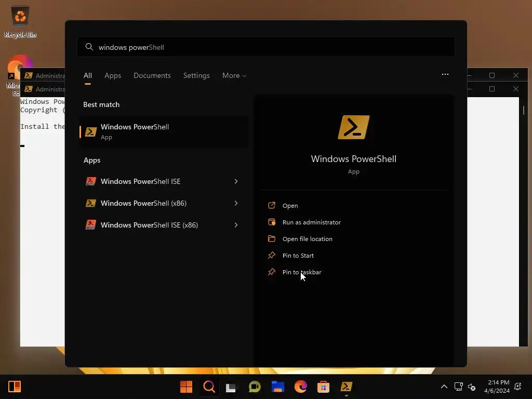Viewport: 532px width, 399px height.
Task: Click the Pin to taskbar pin icon
Action: click(272, 272)
